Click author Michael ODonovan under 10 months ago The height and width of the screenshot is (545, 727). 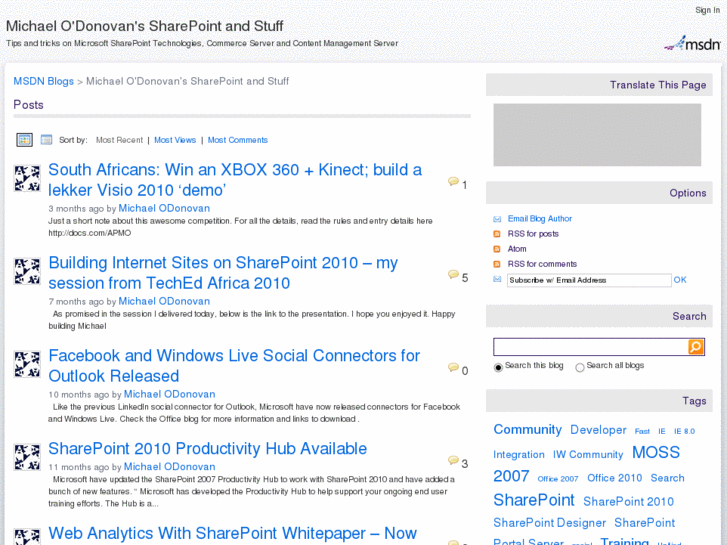pos(169,394)
